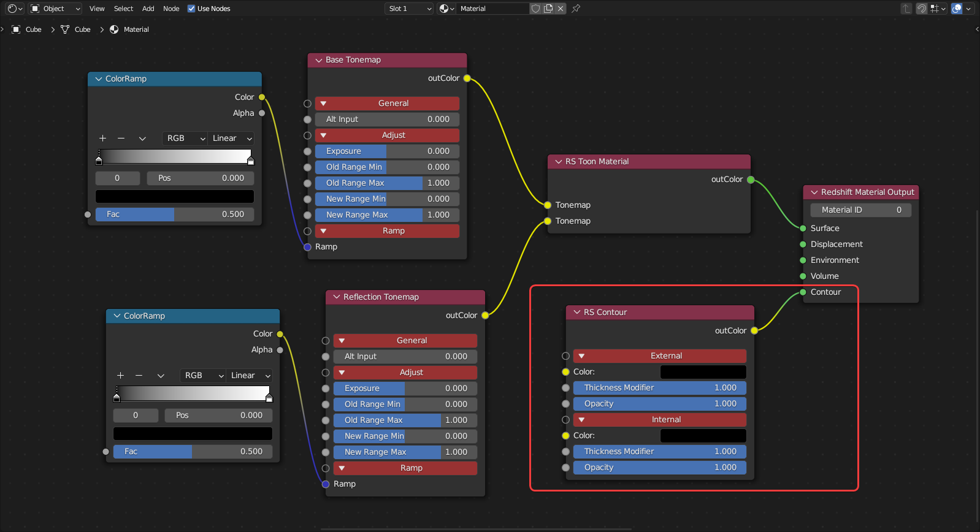
Task: Click the External Thickness Modifier slider
Action: pyautogui.click(x=660, y=388)
